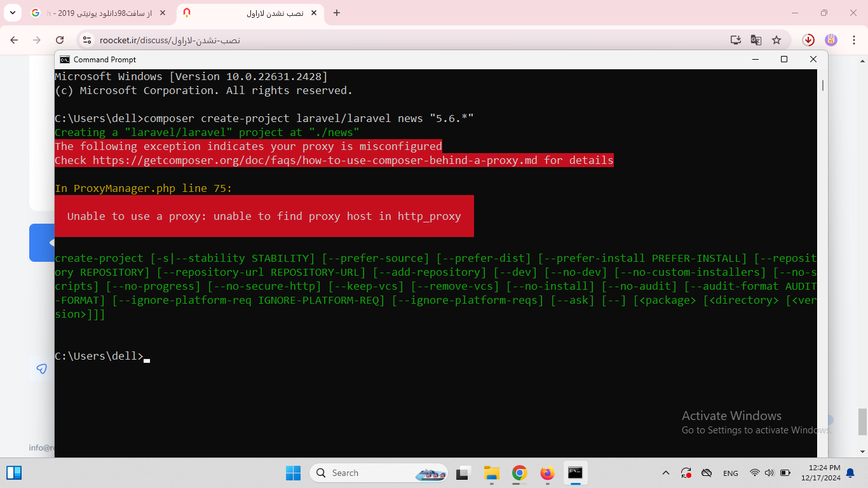The image size is (868, 488).
Task: Open Task View on taskbar
Action: (463, 473)
